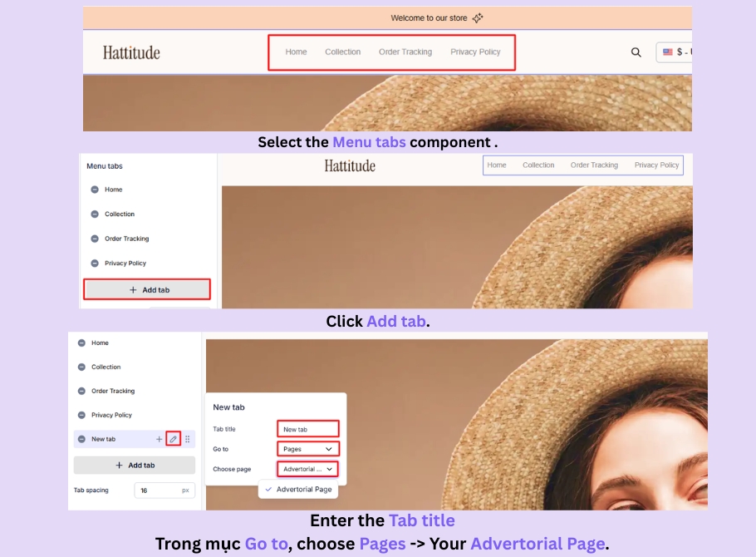Click the drag handle dots next to New tab
Image resolution: width=756 pixels, height=557 pixels.
(187, 439)
